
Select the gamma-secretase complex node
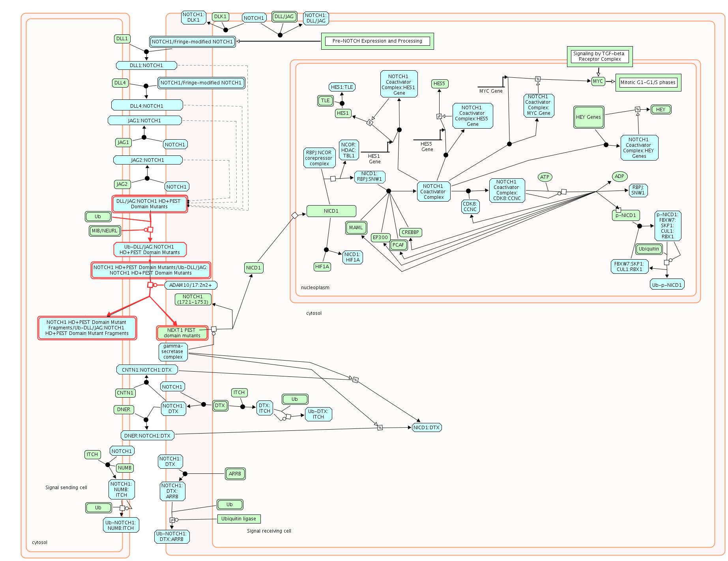click(173, 352)
